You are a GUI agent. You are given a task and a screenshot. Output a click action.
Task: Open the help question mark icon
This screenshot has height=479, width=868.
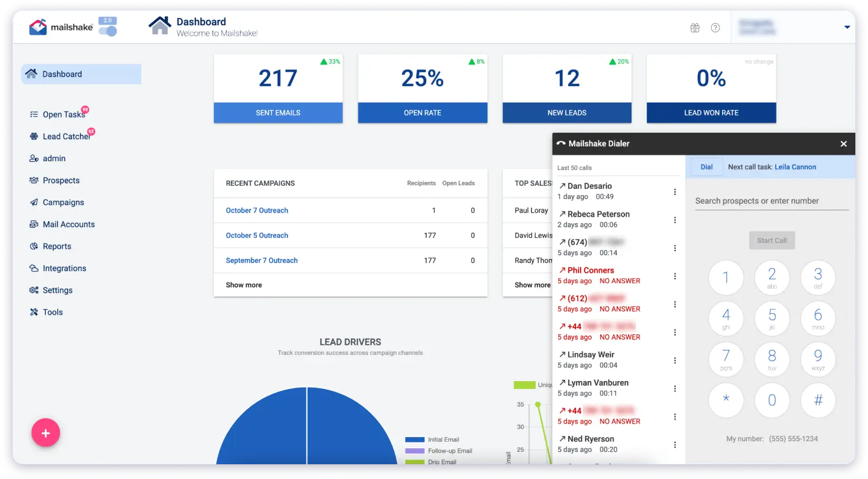click(x=715, y=28)
